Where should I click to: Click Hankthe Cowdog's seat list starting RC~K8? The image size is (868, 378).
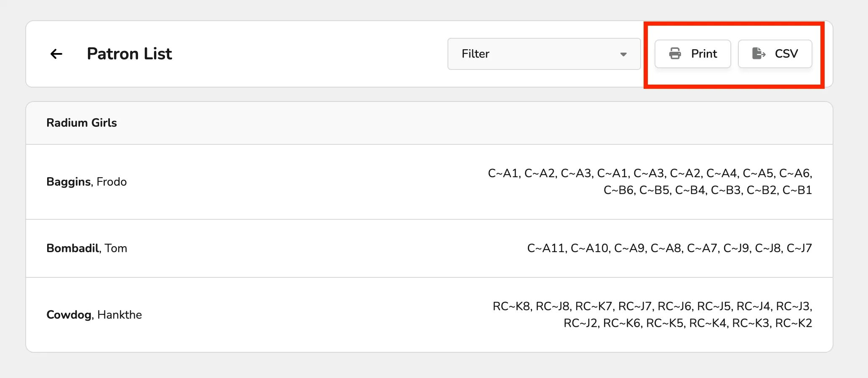652,315
